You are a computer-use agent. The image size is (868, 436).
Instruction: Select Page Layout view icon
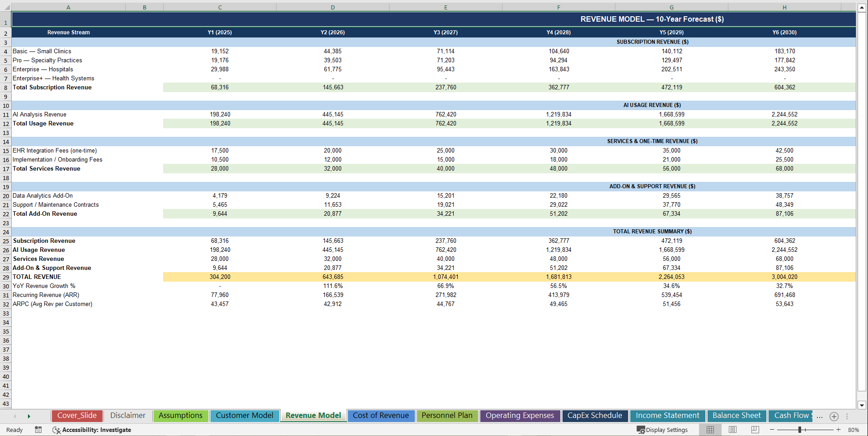tap(732, 430)
